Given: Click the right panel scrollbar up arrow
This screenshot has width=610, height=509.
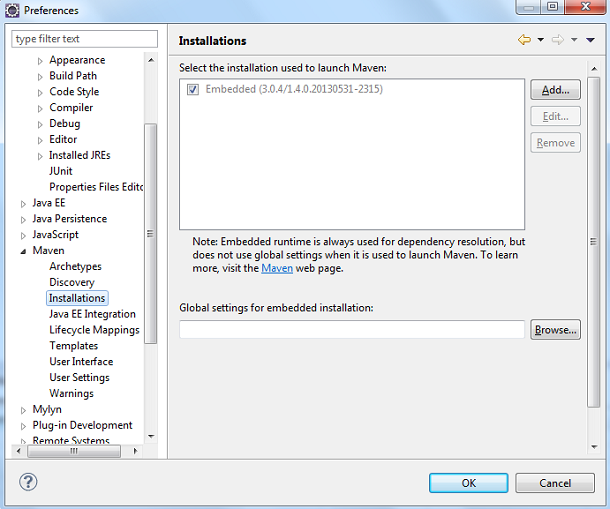Looking at the screenshot, I should coord(594,69).
